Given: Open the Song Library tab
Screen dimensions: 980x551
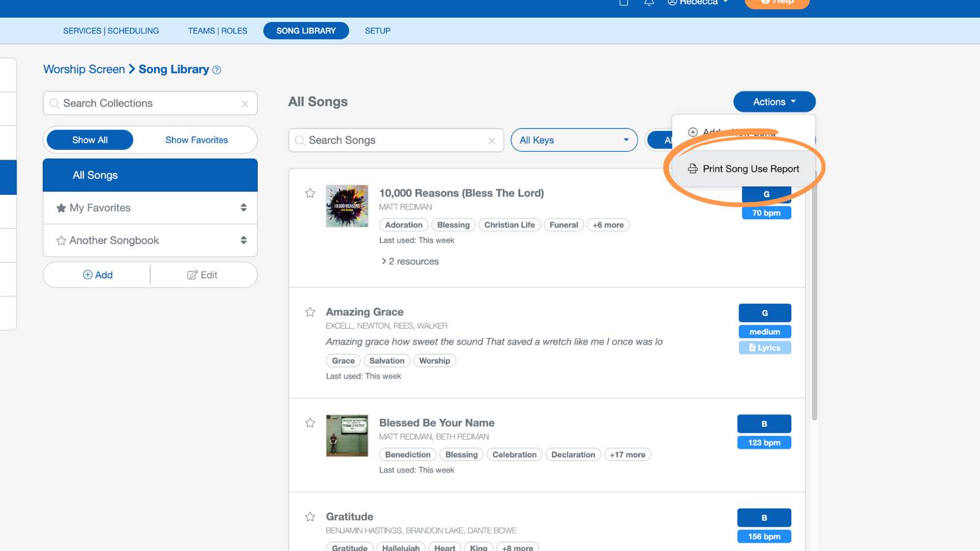Looking at the screenshot, I should click(306, 31).
